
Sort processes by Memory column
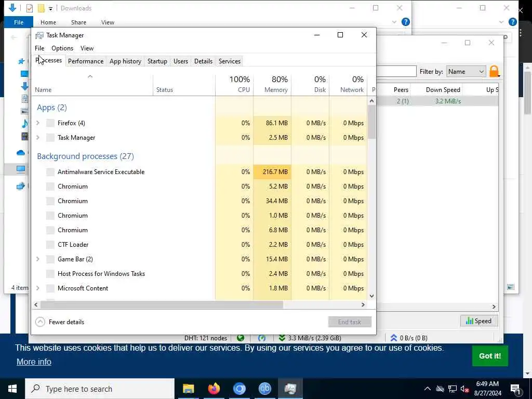[x=272, y=85]
